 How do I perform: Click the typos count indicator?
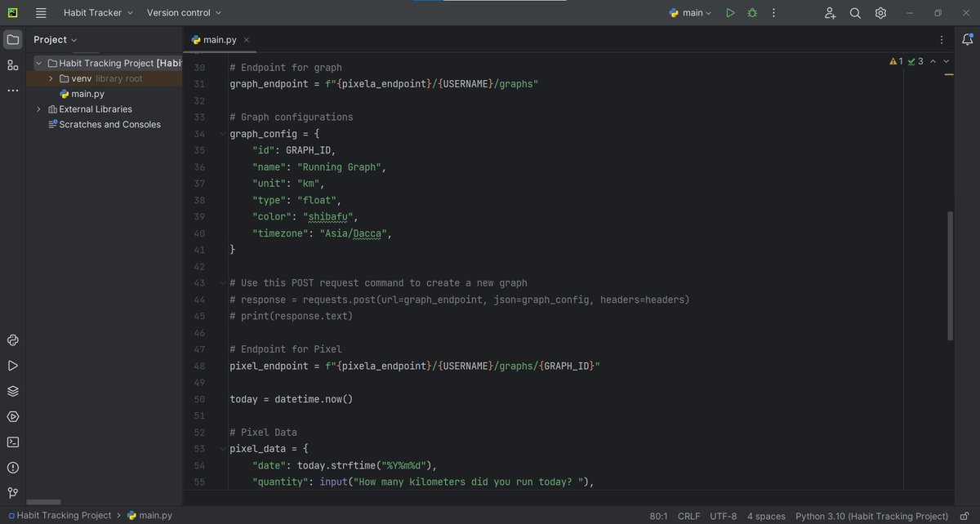[915, 61]
